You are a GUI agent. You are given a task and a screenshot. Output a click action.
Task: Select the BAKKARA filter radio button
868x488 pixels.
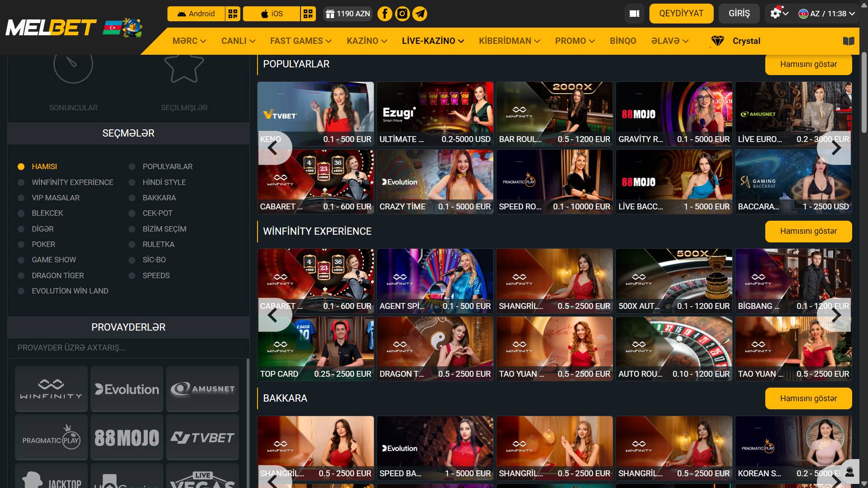pyautogui.click(x=132, y=198)
